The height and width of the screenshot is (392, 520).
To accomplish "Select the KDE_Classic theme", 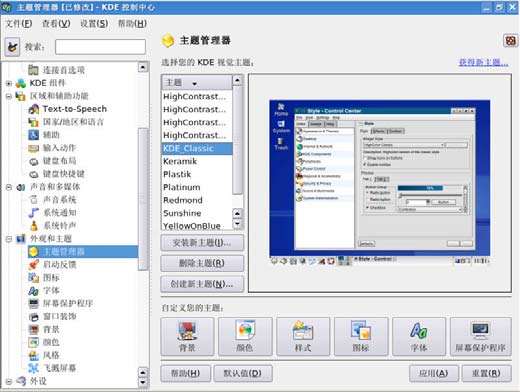I will pyautogui.click(x=197, y=148).
